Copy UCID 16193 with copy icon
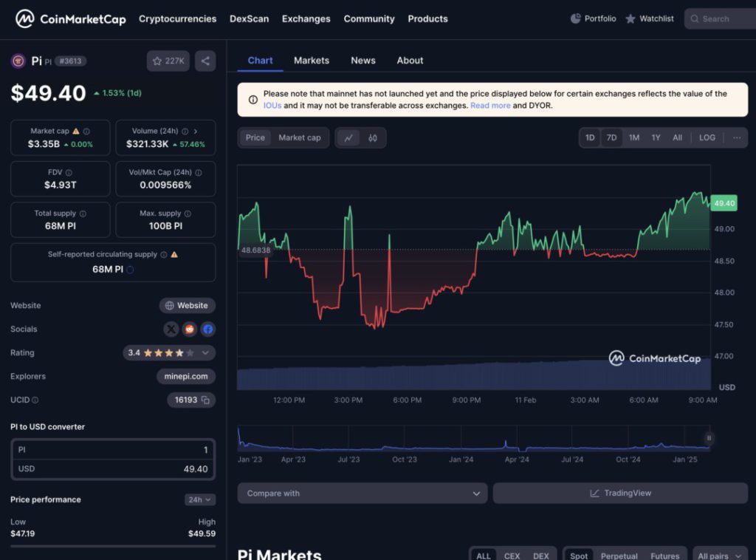The height and width of the screenshot is (560, 756). pos(205,400)
